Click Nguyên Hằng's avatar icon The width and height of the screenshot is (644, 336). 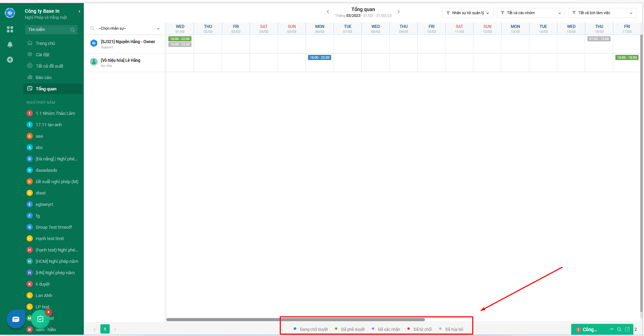click(x=94, y=43)
